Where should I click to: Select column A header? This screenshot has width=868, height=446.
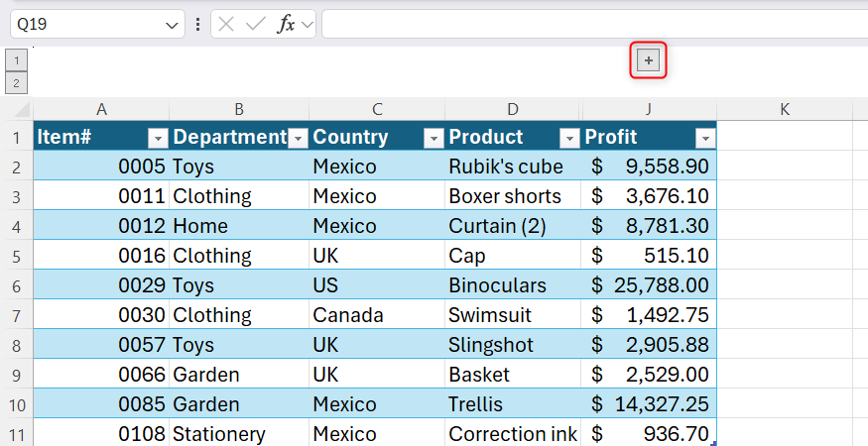[101, 109]
